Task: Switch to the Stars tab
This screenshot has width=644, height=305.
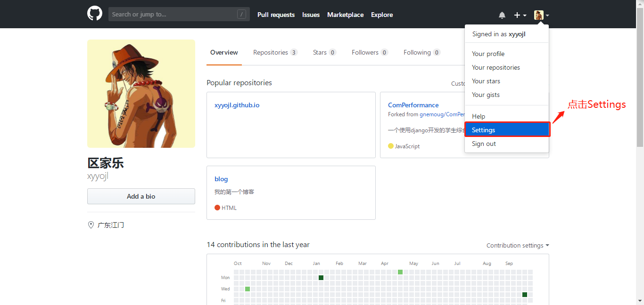Action: (324, 52)
